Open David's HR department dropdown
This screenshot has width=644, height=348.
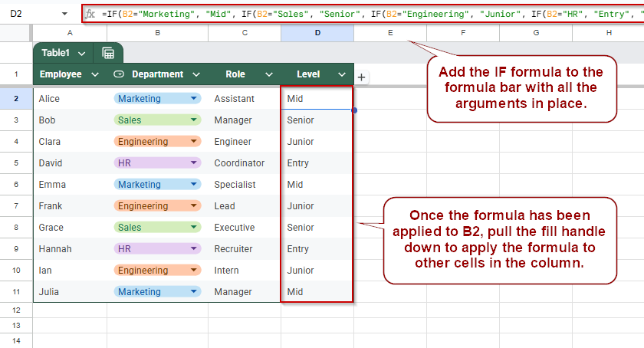[x=194, y=163]
